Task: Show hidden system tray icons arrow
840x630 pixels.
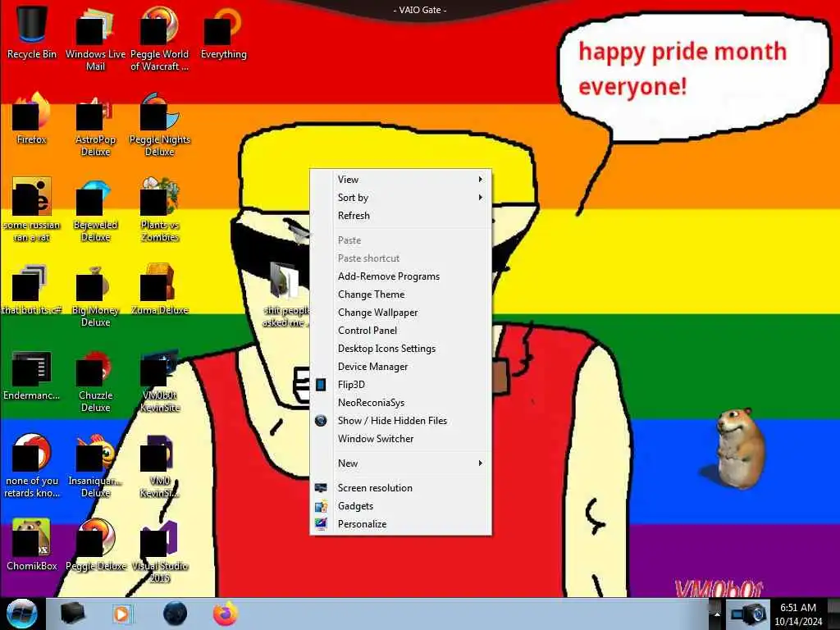Action: pos(717,614)
